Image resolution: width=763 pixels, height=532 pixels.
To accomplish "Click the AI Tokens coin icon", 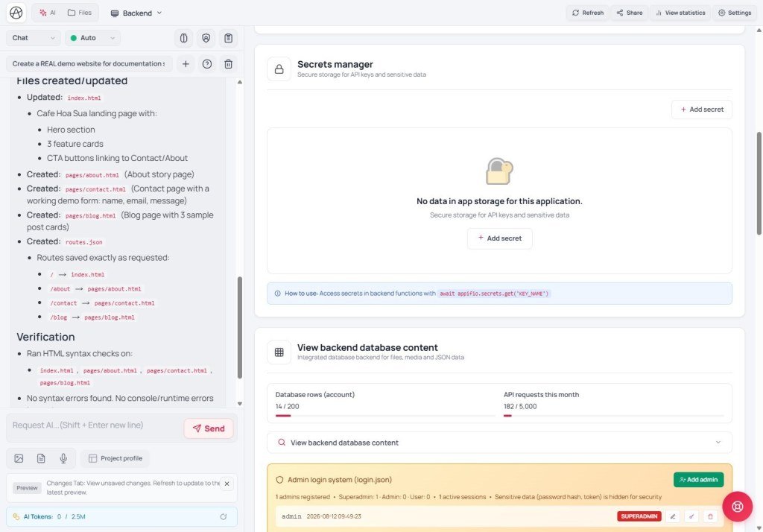I will click(16, 517).
